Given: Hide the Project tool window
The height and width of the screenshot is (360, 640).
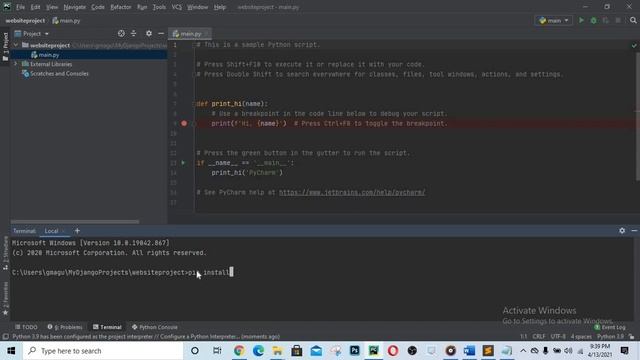Looking at the screenshot, I should tap(161, 33).
